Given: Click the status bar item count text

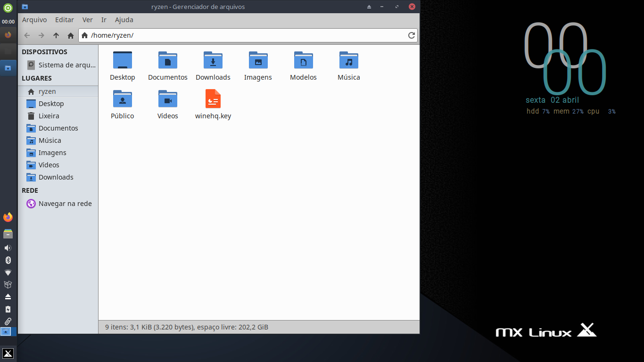Looking at the screenshot, I should [x=187, y=327].
